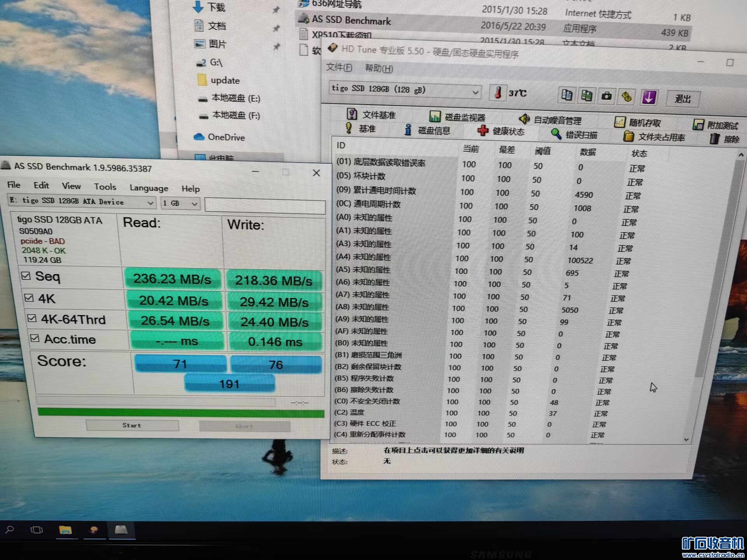Open the AS SSD drive selection dropdown
747x560 pixels.
pyautogui.click(x=82, y=201)
